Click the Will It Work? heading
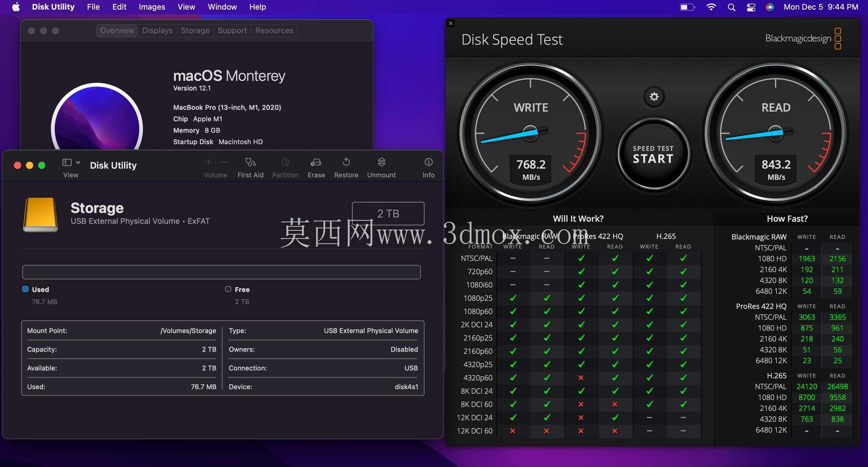This screenshot has height=467, width=868. point(578,219)
